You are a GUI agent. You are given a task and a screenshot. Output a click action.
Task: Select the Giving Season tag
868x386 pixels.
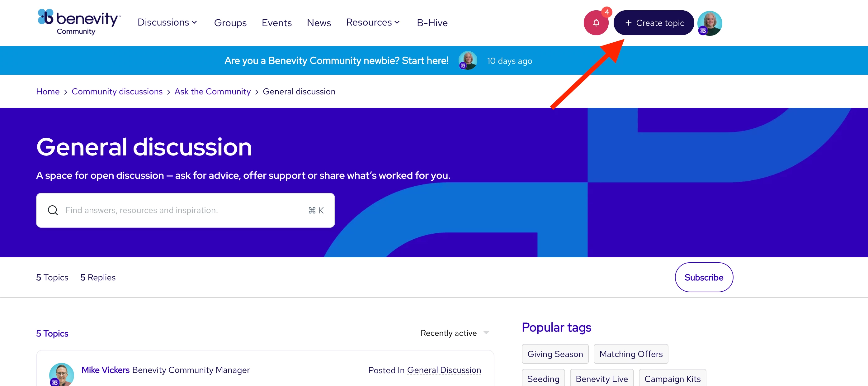(554, 354)
